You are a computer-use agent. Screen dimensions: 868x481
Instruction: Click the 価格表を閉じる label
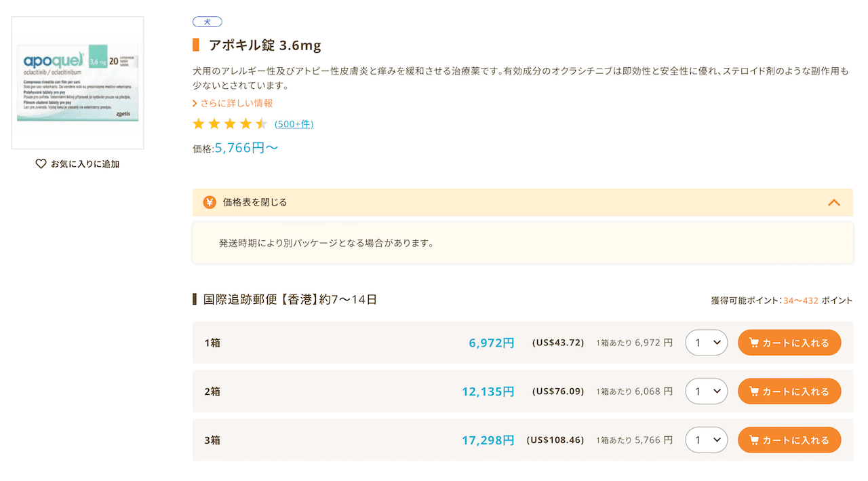(x=255, y=202)
